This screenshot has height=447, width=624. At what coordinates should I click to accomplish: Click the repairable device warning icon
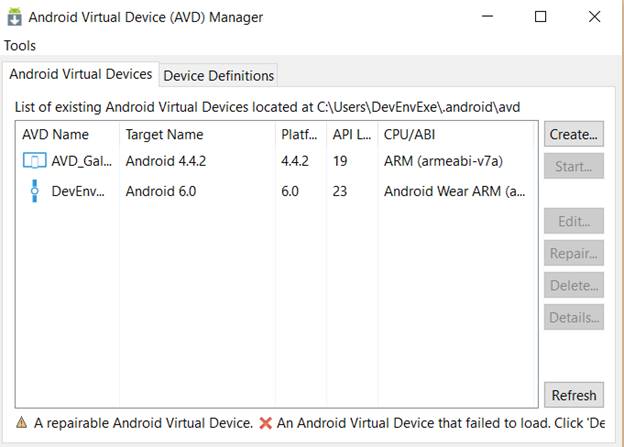(21, 423)
